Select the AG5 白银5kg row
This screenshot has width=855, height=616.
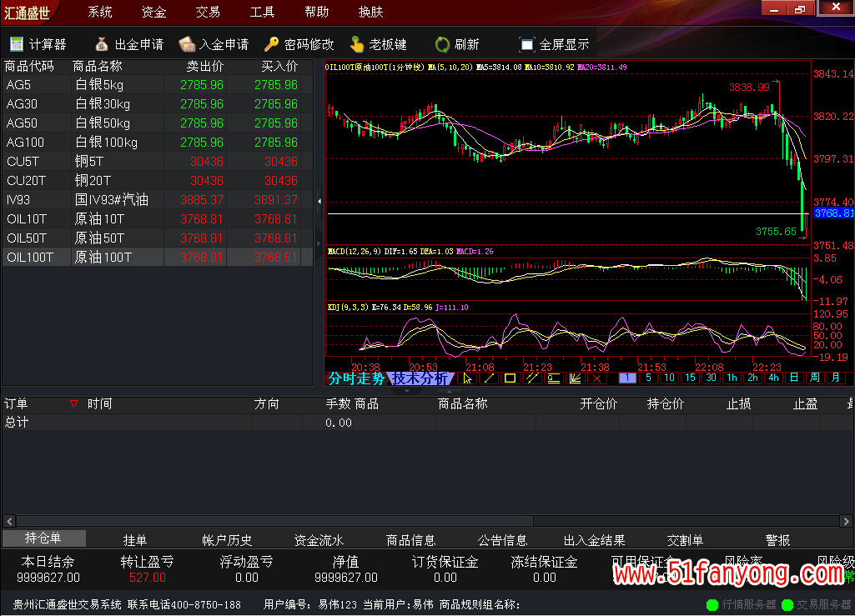coord(157,85)
